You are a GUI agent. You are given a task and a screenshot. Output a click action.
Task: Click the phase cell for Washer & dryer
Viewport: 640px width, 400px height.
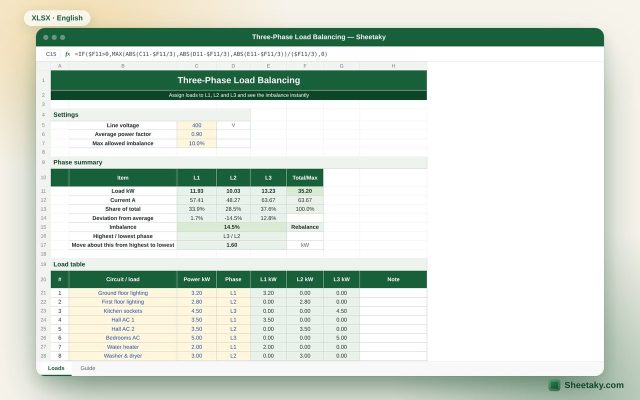point(233,356)
